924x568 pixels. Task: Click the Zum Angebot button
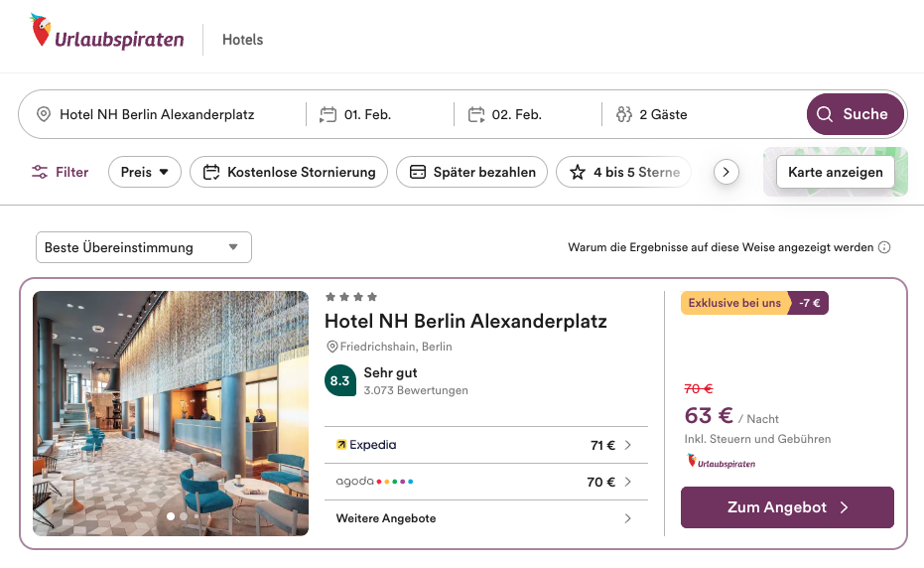[787, 507]
